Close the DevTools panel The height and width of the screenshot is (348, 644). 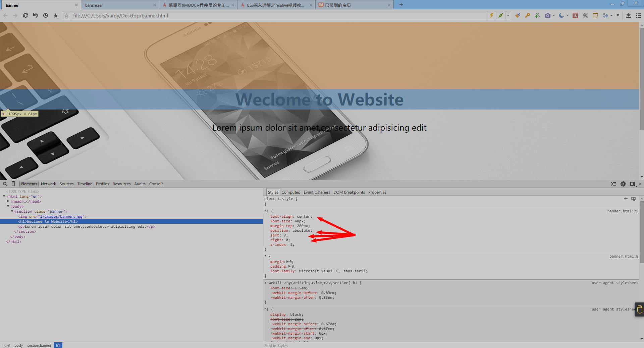[x=640, y=184]
